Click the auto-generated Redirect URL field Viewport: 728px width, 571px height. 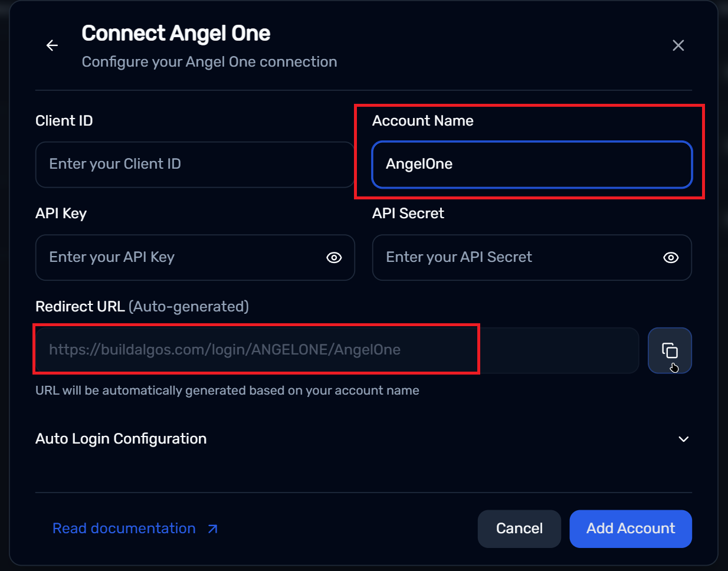tap(336, 350)
